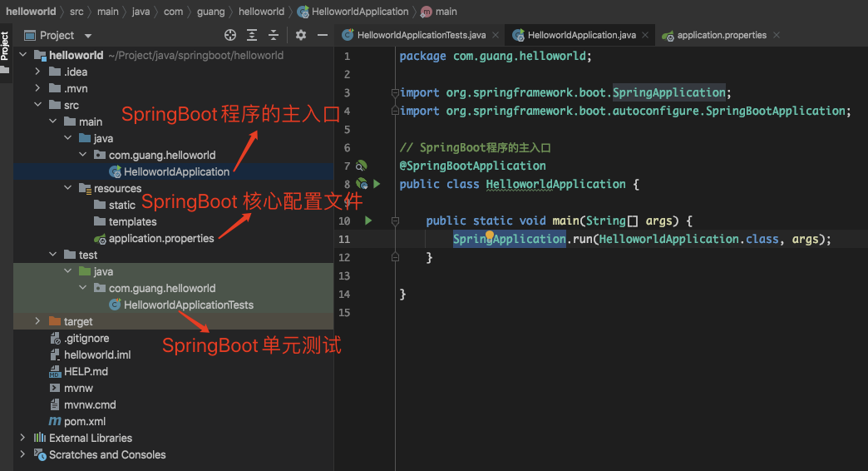Expand the target folder
The image size is (868, 471).
coord(37,321)
